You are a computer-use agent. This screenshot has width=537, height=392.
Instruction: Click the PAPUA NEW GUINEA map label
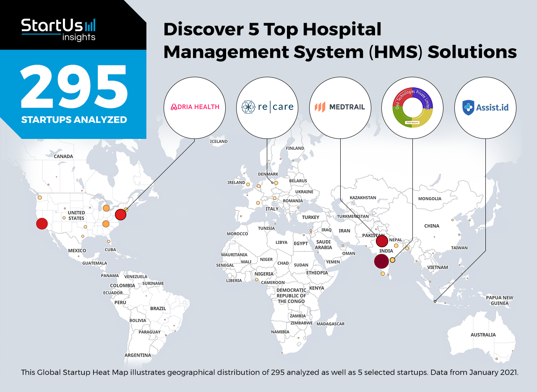point(500,300)
